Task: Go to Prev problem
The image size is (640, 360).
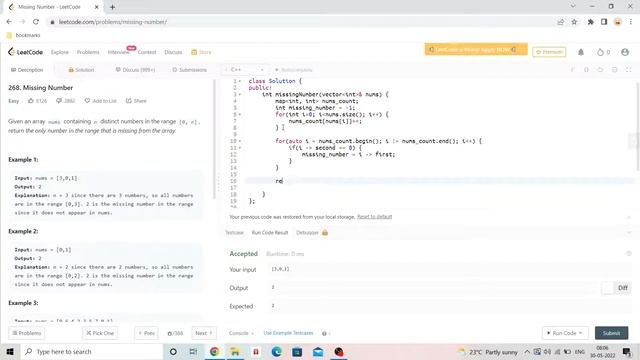Action: [146, 333]
